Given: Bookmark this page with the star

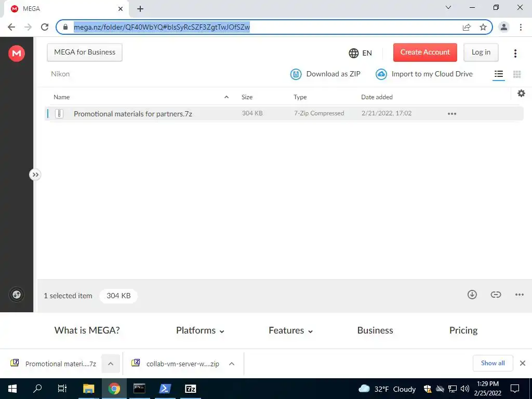Looking at the screenshot, I should point(483,27).
